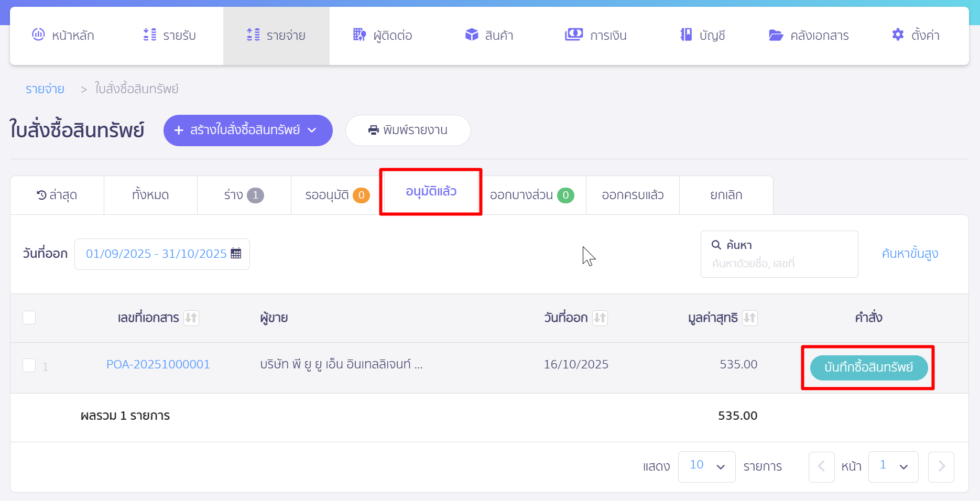Click the ผู้ติดต่อ contacts icon
The image size is (980, 501).
click(359, 35)
